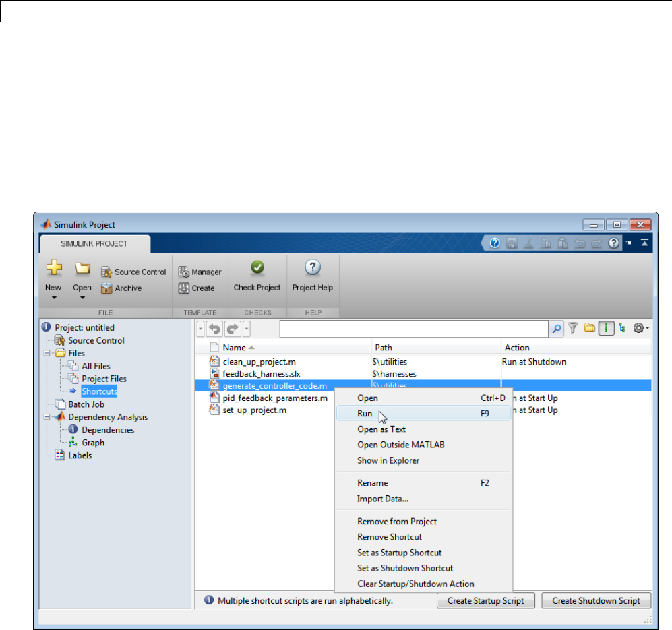The width and height of the screenshot is (672, 630).
Task: Select Dependencies in the tree
Action: click(108, 430)
